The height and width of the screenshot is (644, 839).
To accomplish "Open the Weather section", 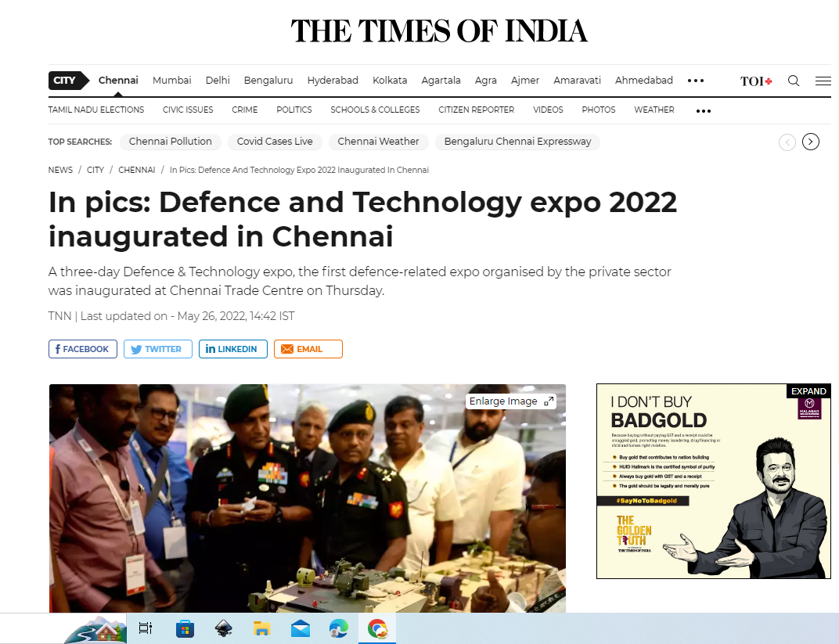I will tap(654, 110).
